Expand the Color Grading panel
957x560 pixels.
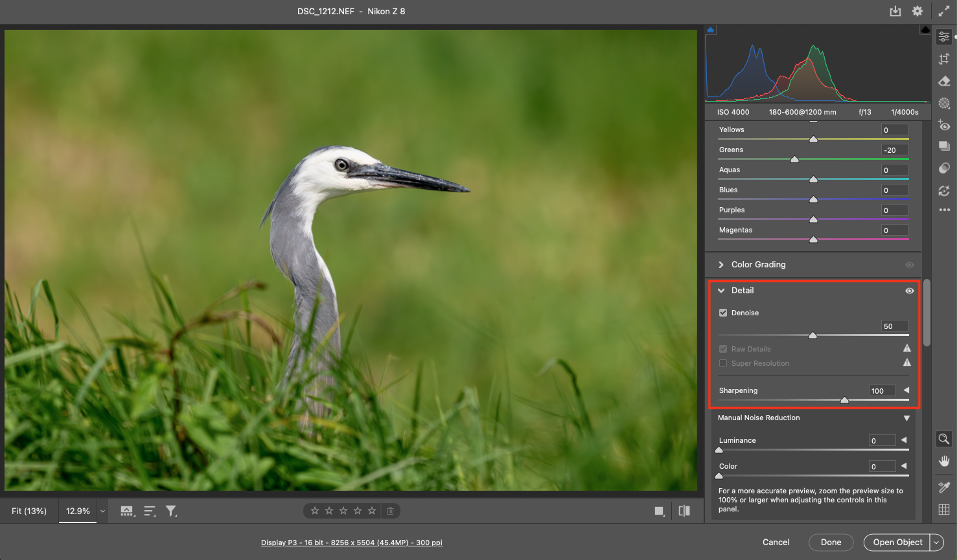pyautogui.click(x=721, y=265)
